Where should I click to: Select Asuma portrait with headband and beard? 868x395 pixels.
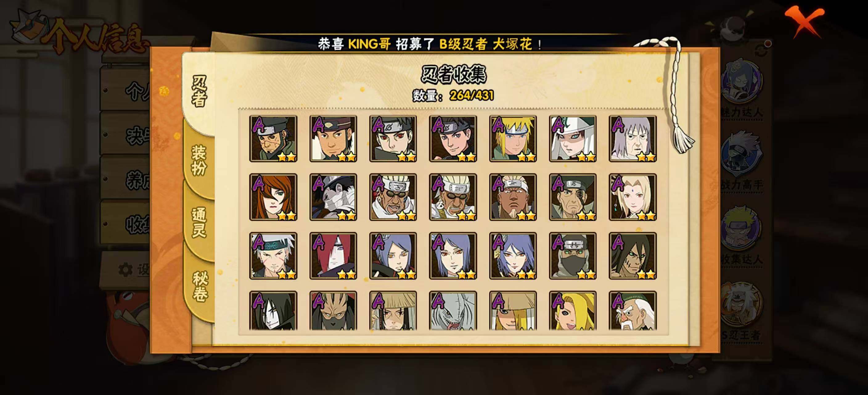(x=273, y=139)
